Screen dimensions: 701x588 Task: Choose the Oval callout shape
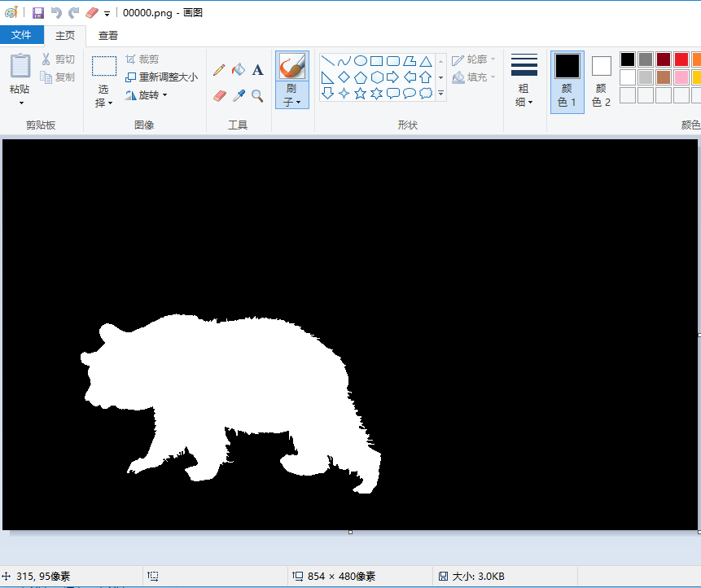410,94
